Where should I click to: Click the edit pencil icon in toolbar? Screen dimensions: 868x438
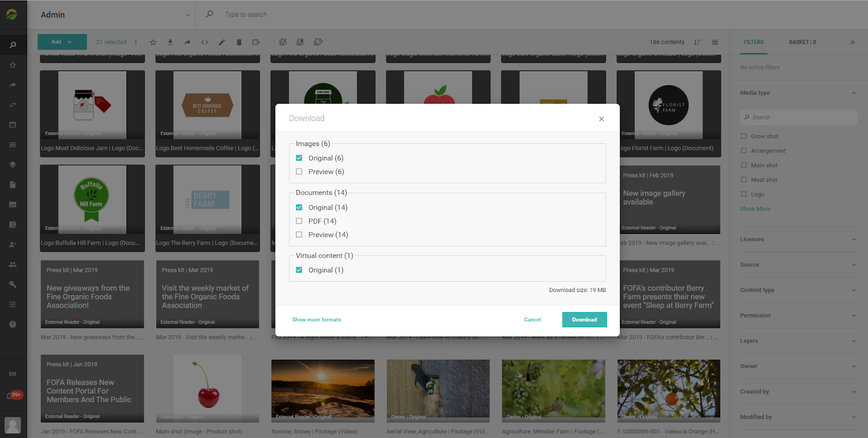[x=222, y=42]
